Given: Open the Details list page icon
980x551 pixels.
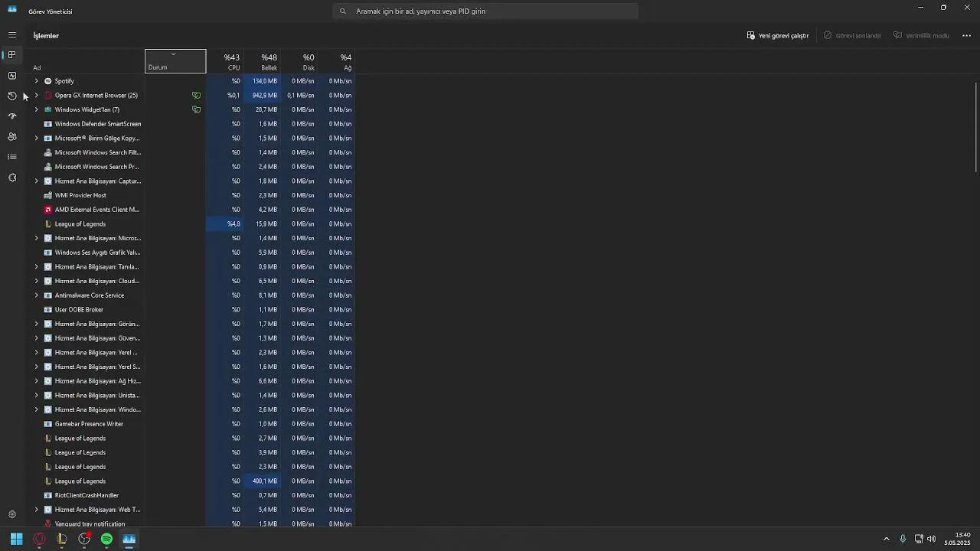Looking at the screenshot, I should tap(12, 157).
